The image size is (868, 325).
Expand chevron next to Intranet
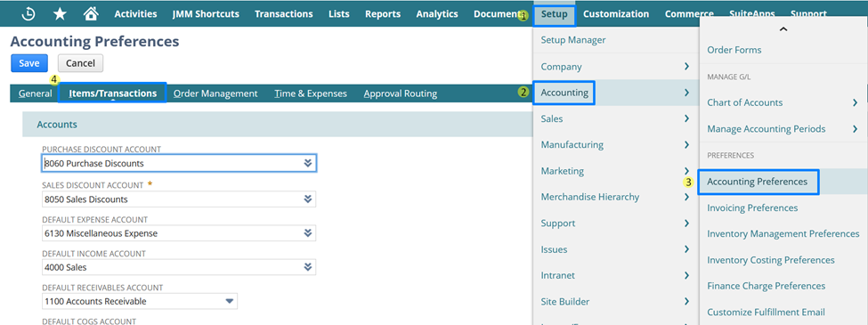click(686, 275)
